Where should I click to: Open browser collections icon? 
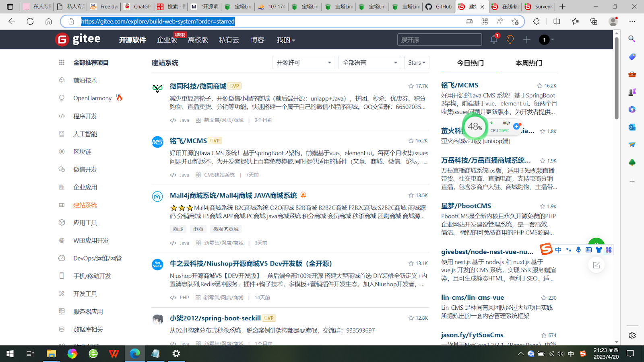pyautogui.click(x=594, y=21)
